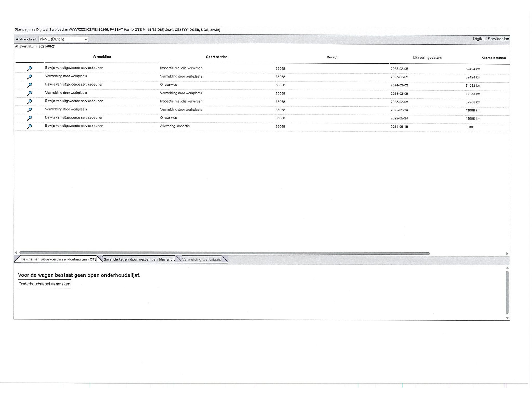Click lower panel scroll down arrow
This screenshot has height=399, width=532.
click(x=507, y=318)
